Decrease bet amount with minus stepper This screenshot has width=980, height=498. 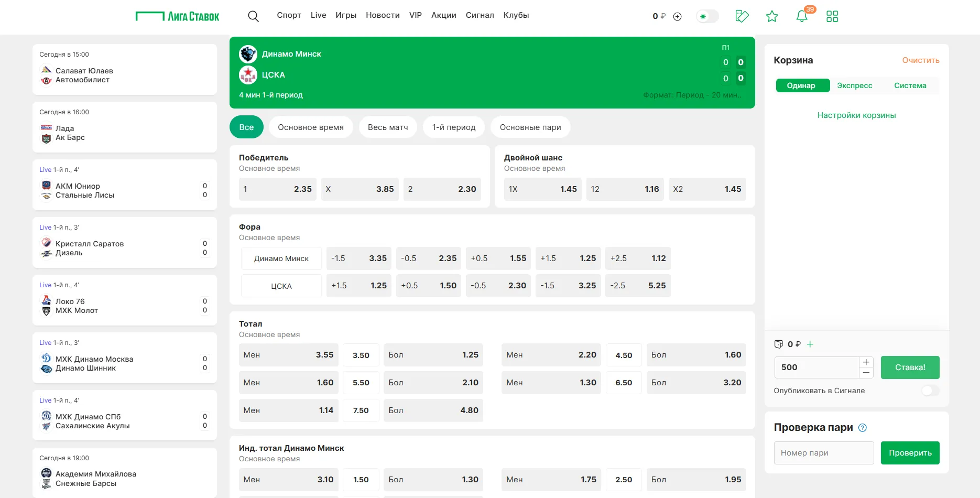(866, 373)
